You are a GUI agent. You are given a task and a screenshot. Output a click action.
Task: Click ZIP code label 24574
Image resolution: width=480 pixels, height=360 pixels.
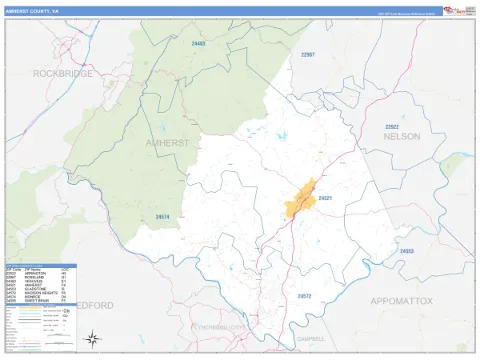pos(162,217)
